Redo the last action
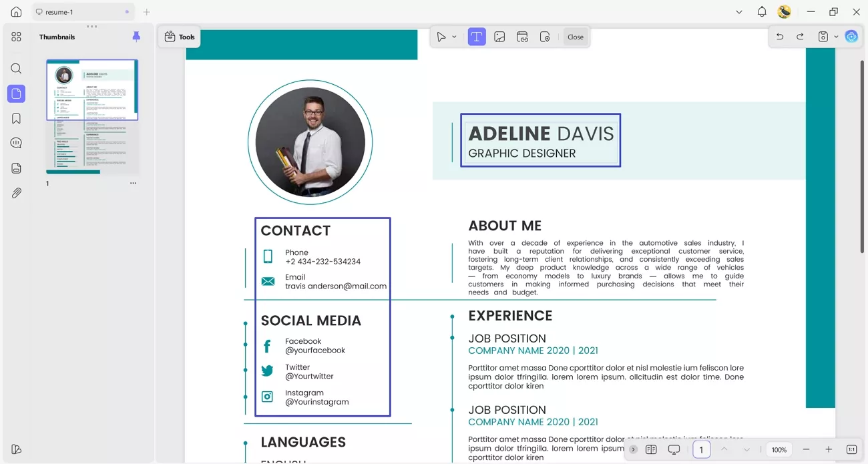Screen dimensions: 868x464 (800, 37)
